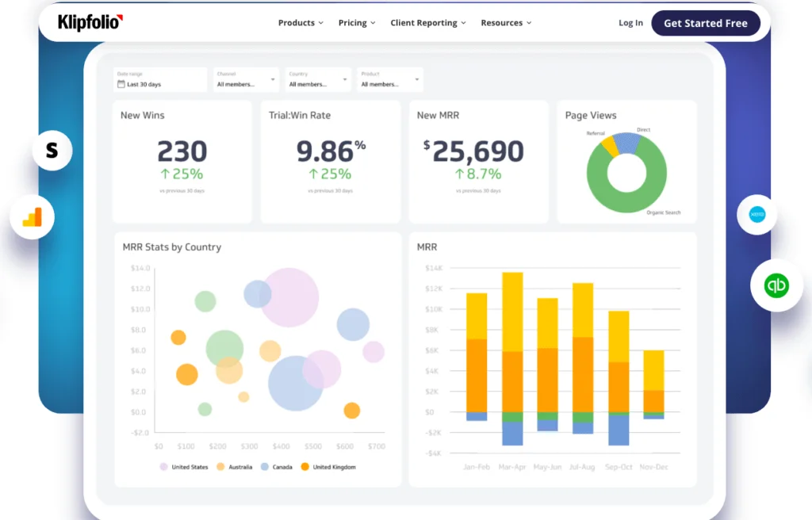Click the New Wins value 230
The height and width of the screenshot is (520, 812).
point(182,151)
